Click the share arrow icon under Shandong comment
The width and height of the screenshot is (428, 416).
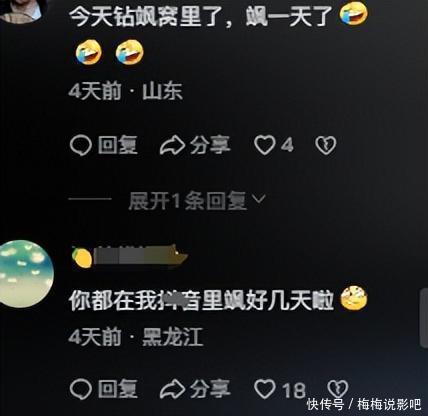click(172, 146)
